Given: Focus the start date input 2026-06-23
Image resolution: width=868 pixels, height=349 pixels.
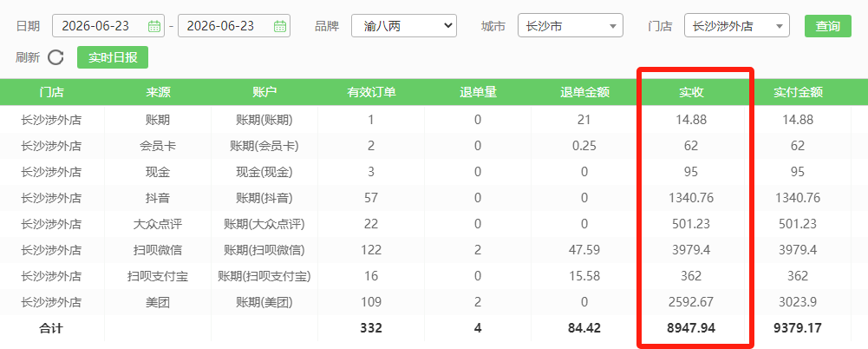Looking at the screenshot, I should [x=108, y=26].
